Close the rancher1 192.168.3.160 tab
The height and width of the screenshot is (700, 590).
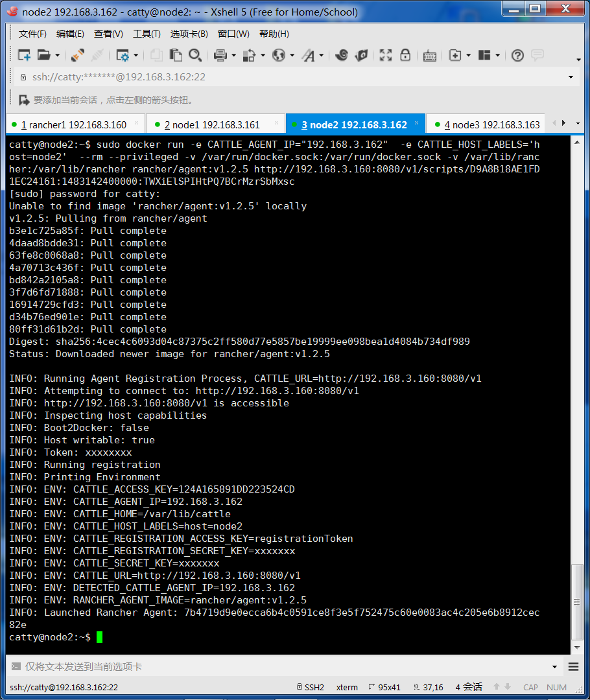point(137,122)
